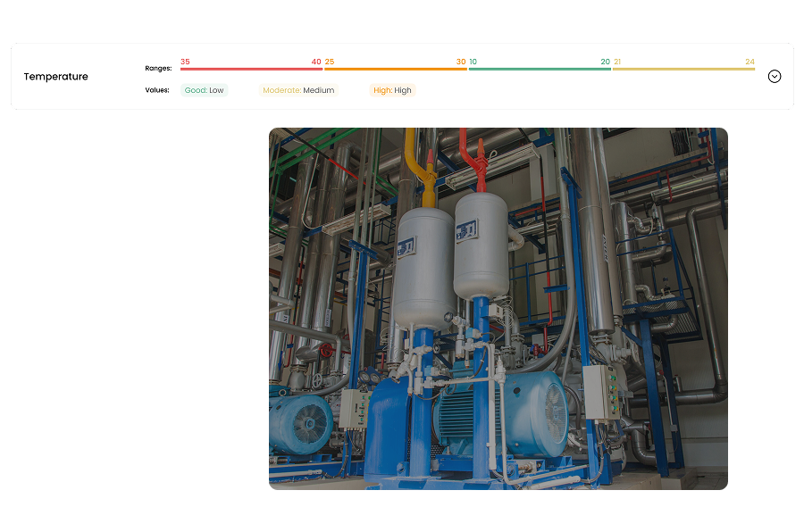Viewport: 804px width, 532px height.
Task: Click the green 10–20 range bar
Action: coord(540,69)
